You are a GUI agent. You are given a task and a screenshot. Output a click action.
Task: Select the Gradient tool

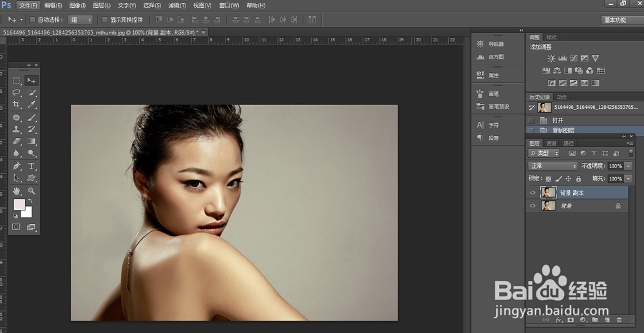[31, 141]
